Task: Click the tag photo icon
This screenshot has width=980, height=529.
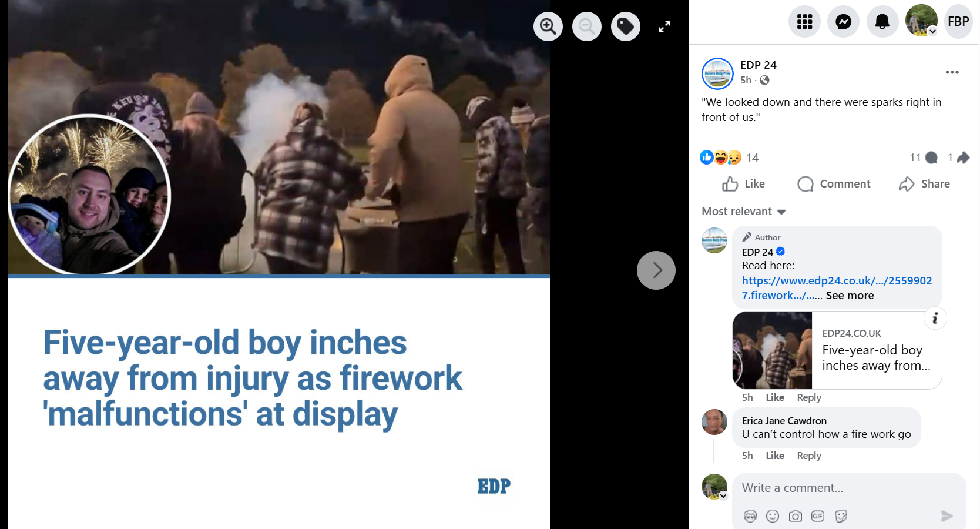Action: (x=625, y=26)
